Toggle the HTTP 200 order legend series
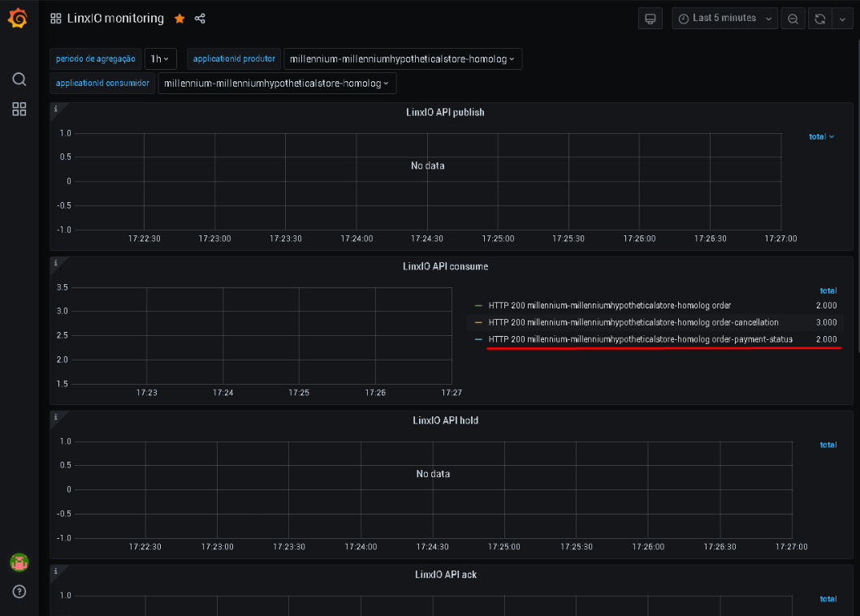The width and height of the screenshot is (860, 616). (x=609, y=305)
